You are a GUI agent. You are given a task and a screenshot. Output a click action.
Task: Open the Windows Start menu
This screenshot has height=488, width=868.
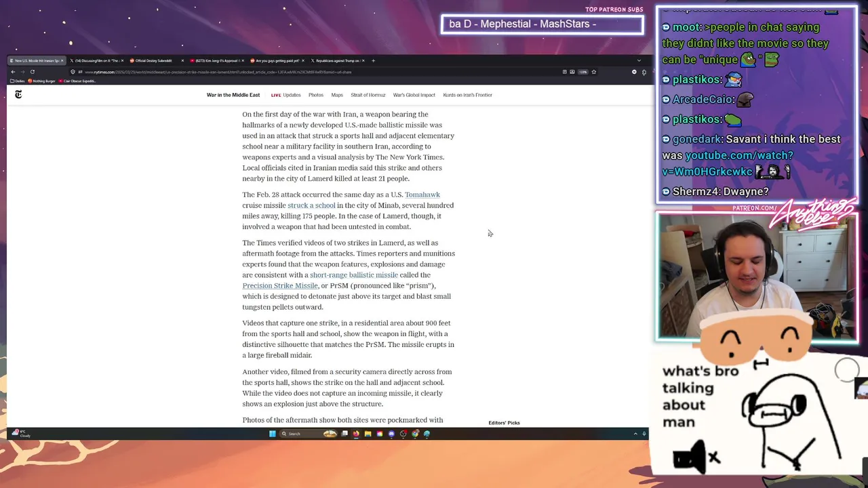[x=272, y=434]
